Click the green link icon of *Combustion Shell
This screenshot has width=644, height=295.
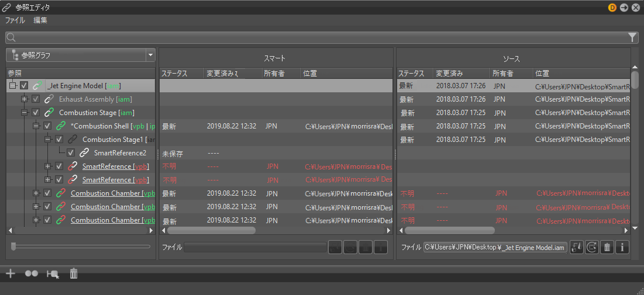[x=61, y=126]
